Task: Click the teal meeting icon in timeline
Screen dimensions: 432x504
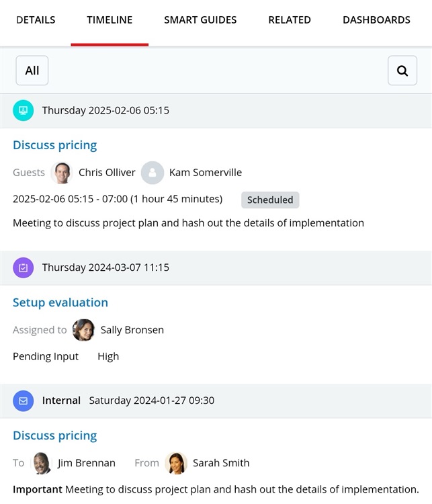Action: coord(24,110)
